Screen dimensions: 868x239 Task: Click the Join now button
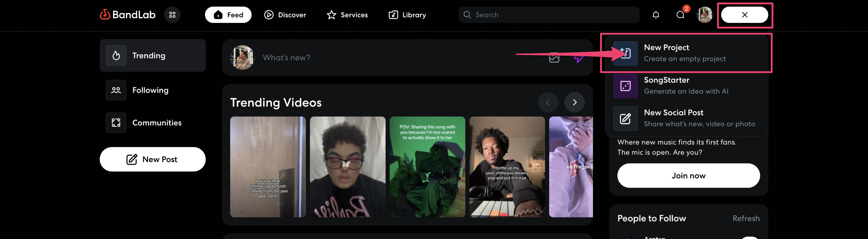coord(688,176)
